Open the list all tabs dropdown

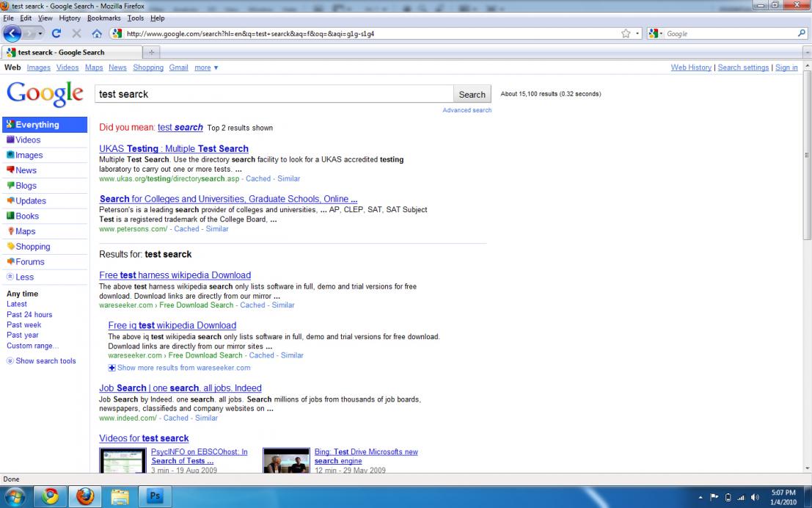point(807,52)
